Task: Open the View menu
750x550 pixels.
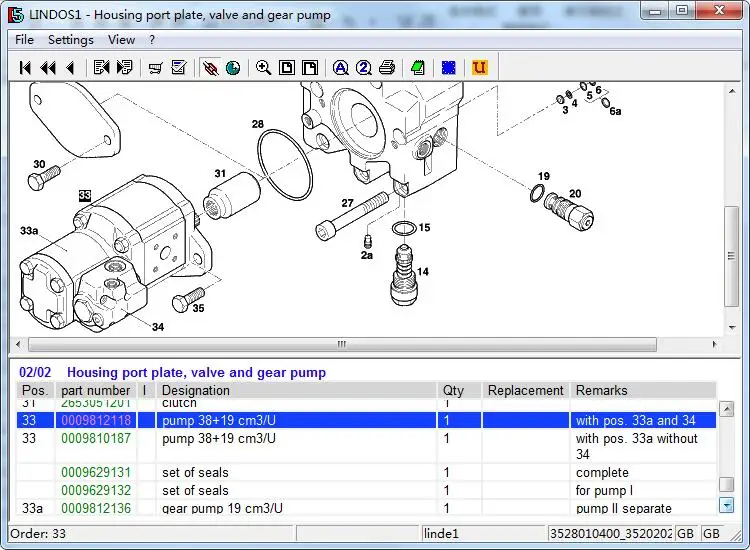Action: coord(121,40)
